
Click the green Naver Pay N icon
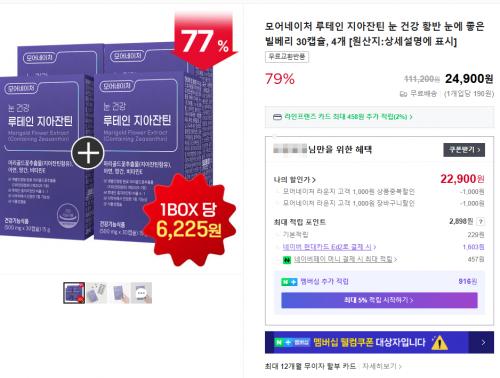(x=287, y=260)
